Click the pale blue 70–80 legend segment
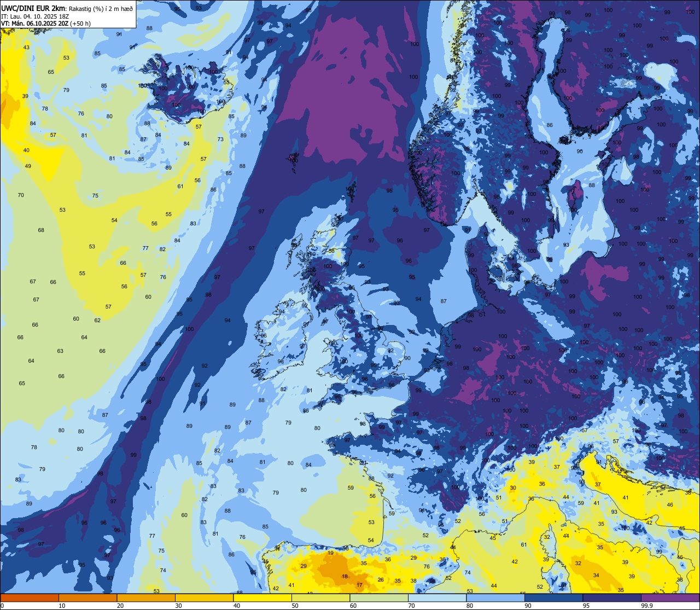700x610 pixels. coord(437,597)
